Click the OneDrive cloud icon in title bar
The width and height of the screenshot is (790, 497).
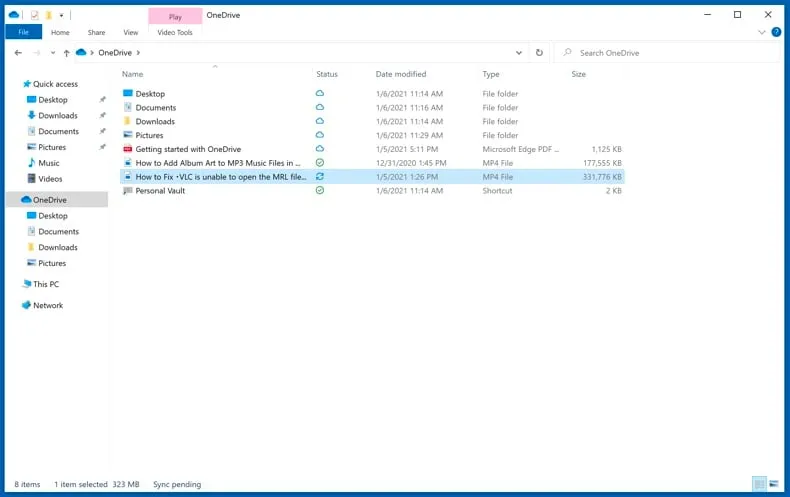(x=14, y=15)
